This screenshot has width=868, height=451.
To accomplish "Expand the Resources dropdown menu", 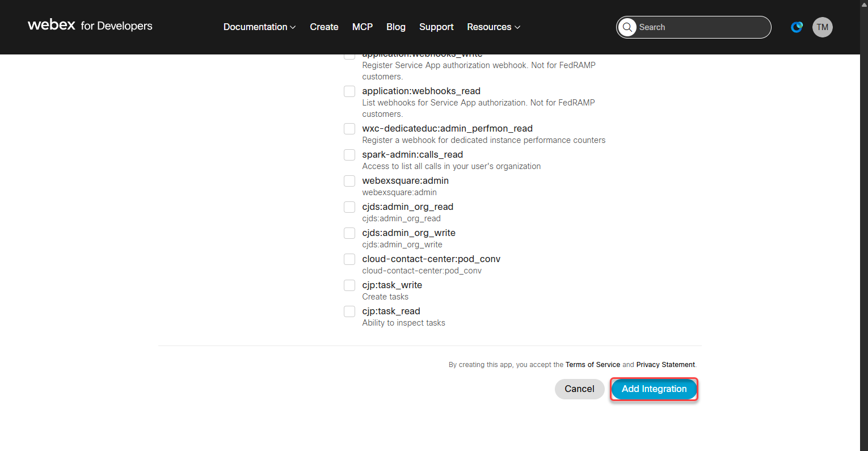I will (494, 27).
